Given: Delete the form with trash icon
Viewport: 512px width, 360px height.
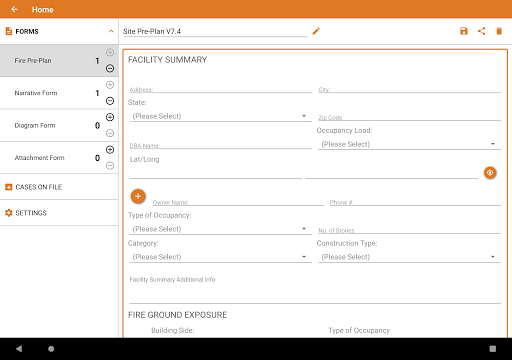Looking at the screenshot, I should (499, 31).
